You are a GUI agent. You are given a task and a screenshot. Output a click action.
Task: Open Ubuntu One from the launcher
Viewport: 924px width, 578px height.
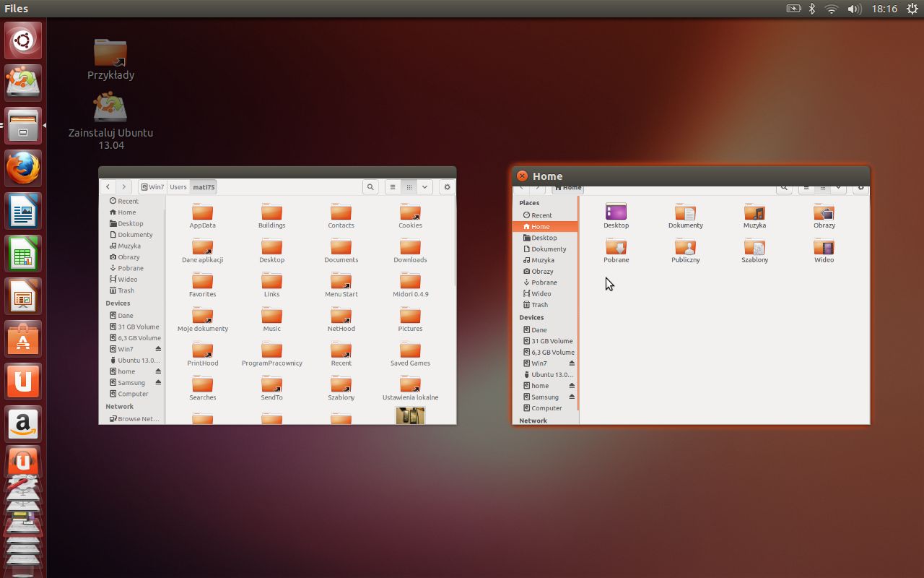point(24,381)
